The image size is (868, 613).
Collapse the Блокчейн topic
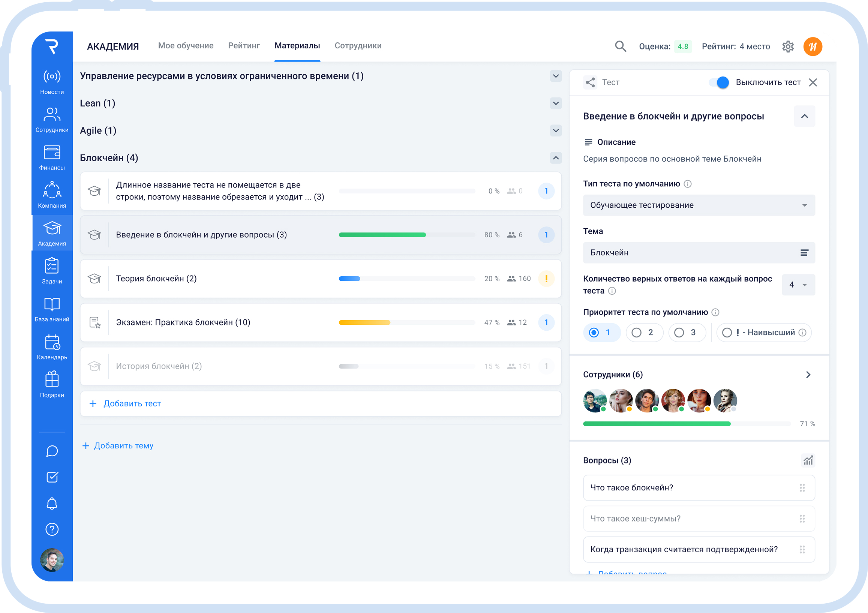tap(556, 158)
